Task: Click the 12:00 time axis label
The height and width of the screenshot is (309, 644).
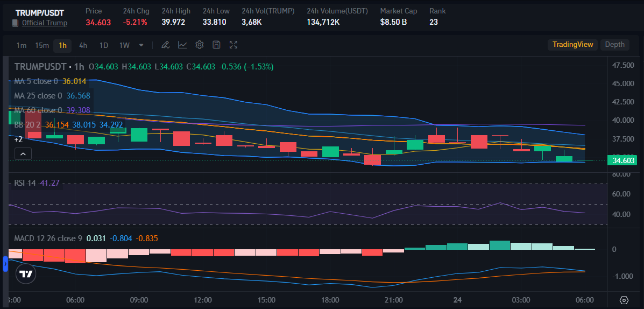Action: tap(203, 299)
